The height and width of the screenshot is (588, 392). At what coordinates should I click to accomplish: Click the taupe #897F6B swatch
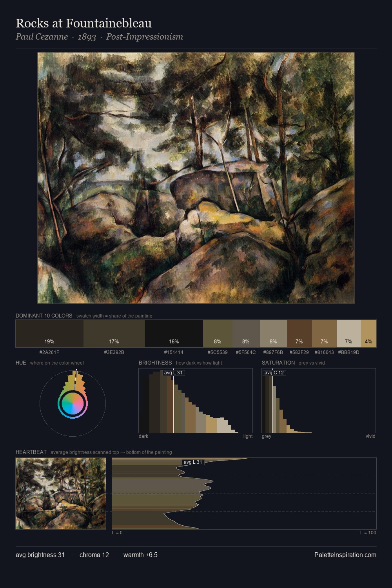273,334
